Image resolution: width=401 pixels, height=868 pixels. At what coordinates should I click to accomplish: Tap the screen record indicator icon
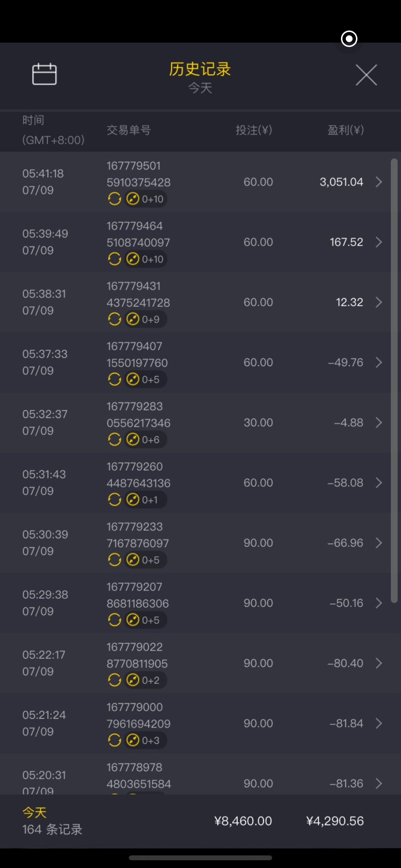click(x=349, y=39)
